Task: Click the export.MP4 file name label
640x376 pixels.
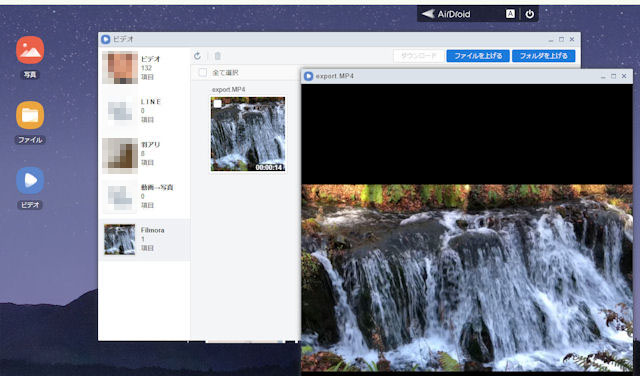Action: [229, 89]
